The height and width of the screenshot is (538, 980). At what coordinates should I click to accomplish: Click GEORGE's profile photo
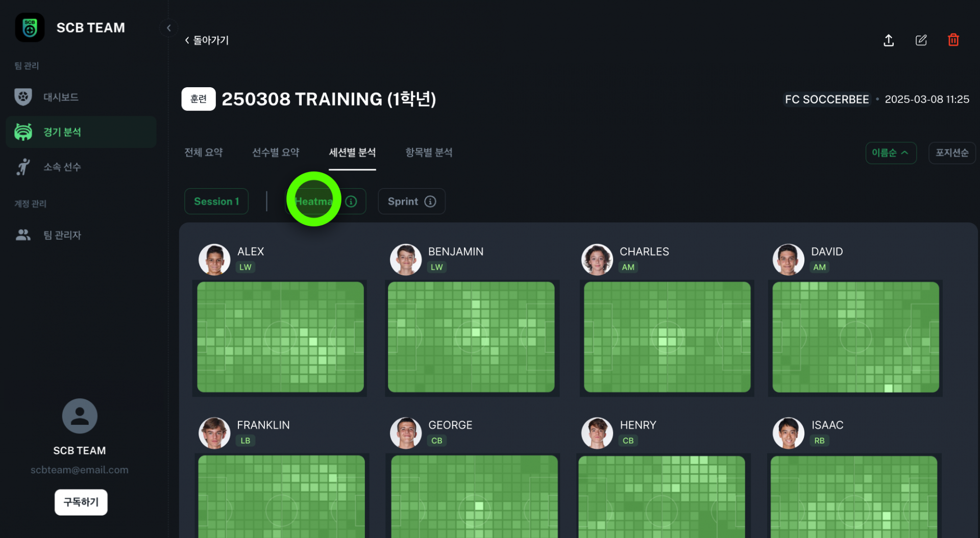pyautogui.click(x=406, y=433)
